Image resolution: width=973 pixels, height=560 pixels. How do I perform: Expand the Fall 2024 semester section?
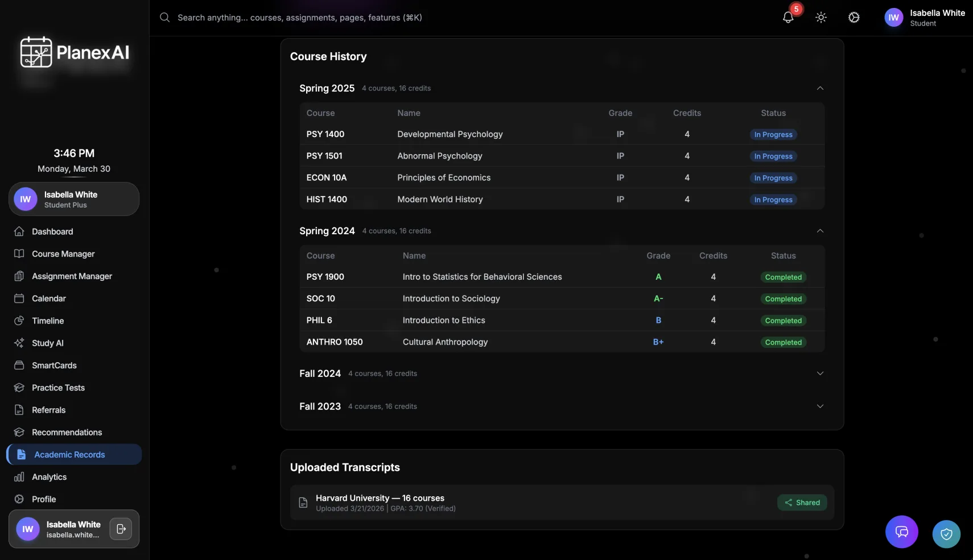820,374
